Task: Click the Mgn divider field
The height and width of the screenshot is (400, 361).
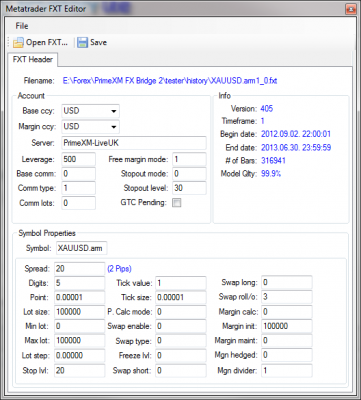Action: click(x=287, y=370)
